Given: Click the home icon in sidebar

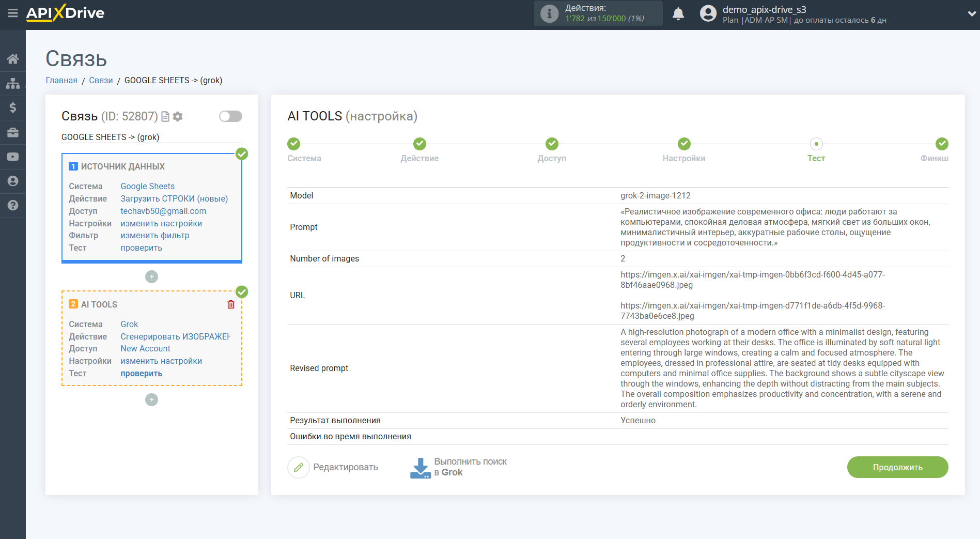Looking at the screenshot, I should point(13,59).
